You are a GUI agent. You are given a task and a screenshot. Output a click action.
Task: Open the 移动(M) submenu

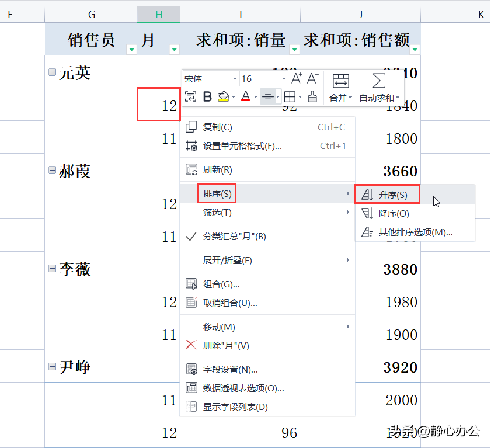pos(267,327)
